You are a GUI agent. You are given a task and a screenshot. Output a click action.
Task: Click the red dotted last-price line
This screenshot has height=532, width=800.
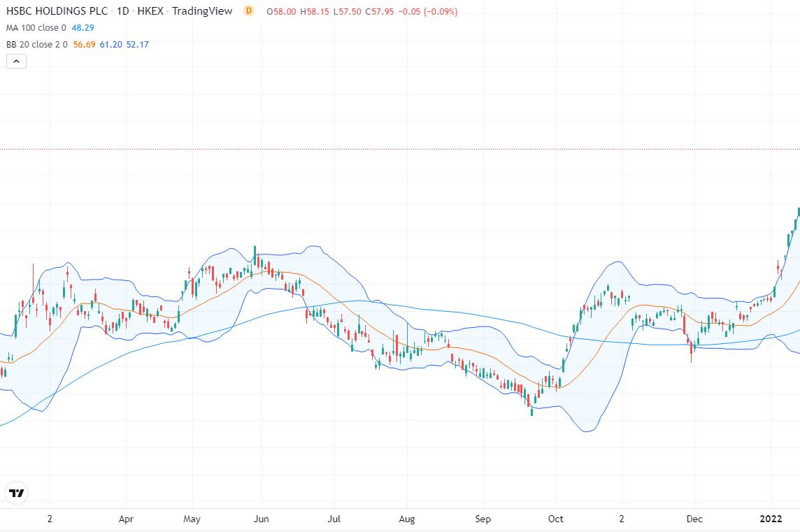(x=400, y=150)
